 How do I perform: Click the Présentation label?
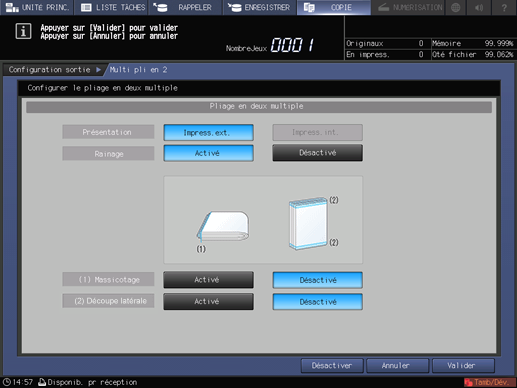pos(108,132)
